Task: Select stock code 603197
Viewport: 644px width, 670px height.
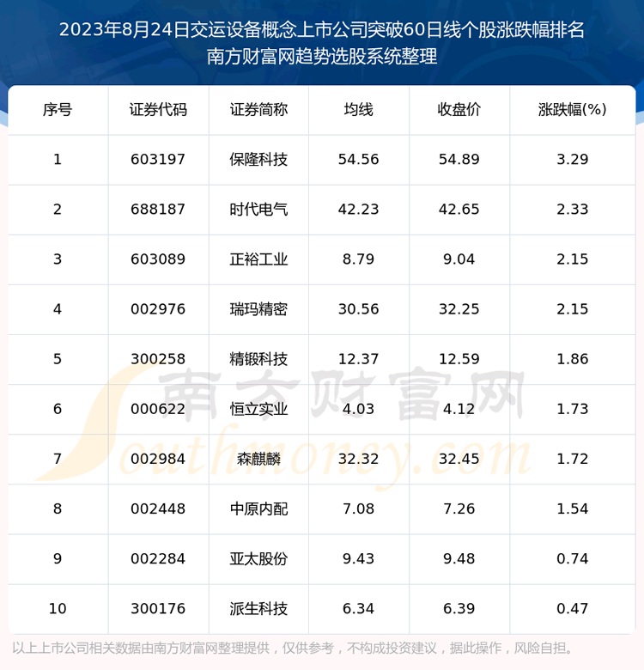Action: click(x=158, y=160)
